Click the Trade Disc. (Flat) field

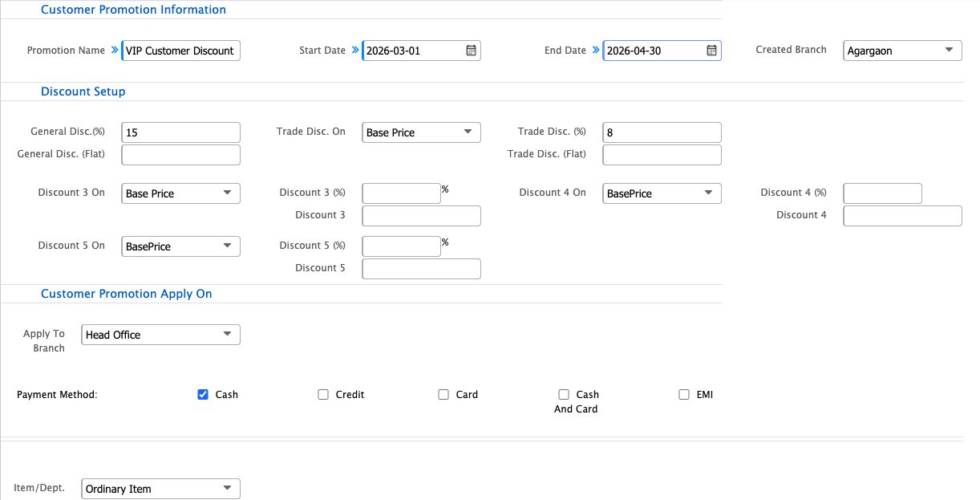[x=662, y=155]
